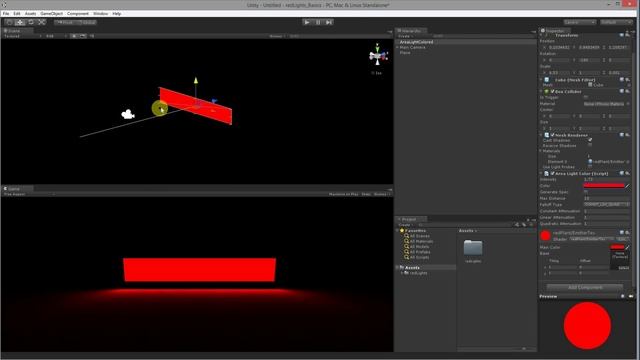Disable the Box Collider checkbox
The width and height of the screenshot is (640, 360).
click(x=553, y=91)
